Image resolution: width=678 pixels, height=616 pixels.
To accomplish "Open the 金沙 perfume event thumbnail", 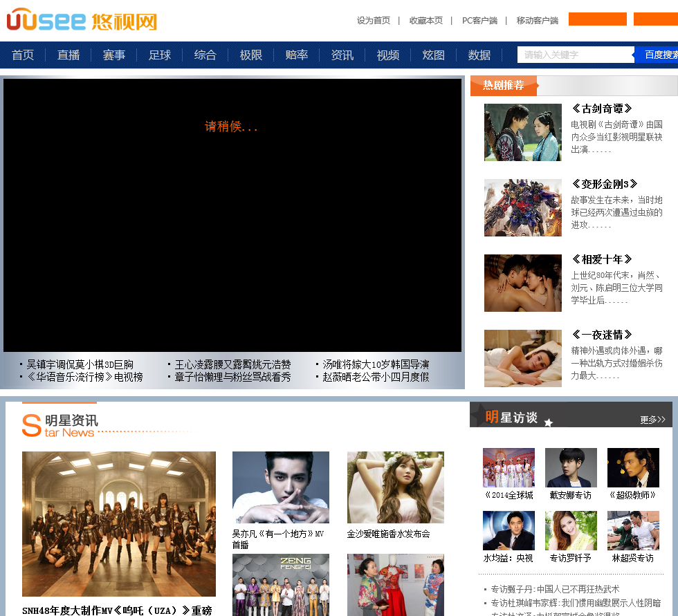I will click(x=396, y=487).
